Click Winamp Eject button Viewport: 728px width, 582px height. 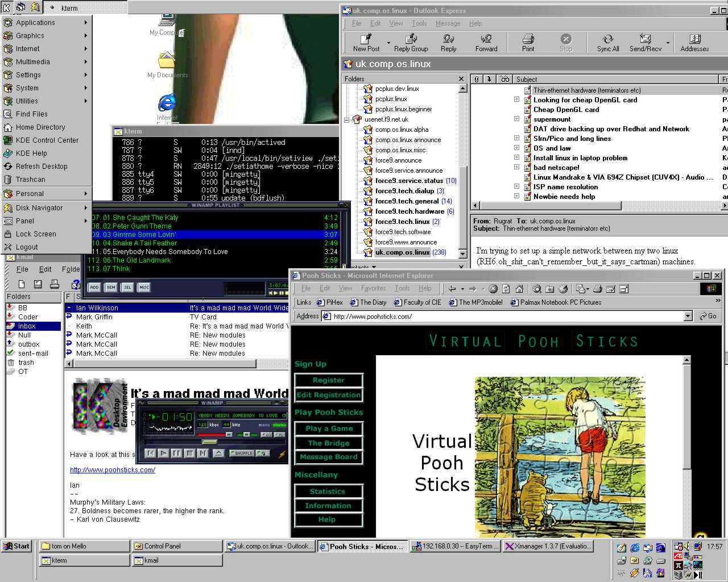(x=218, y=453)
